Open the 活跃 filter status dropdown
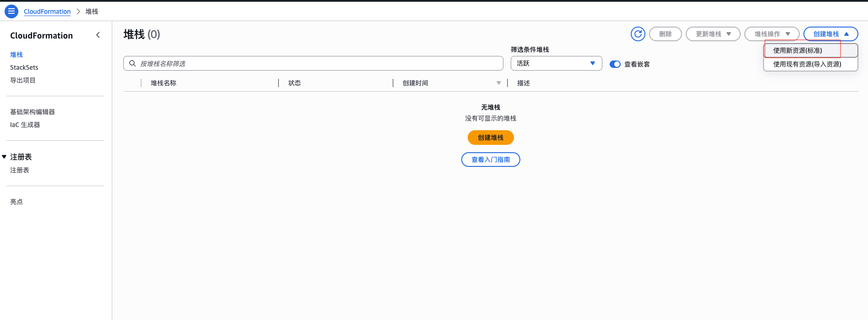868x320 pixels. pos(556,63)
